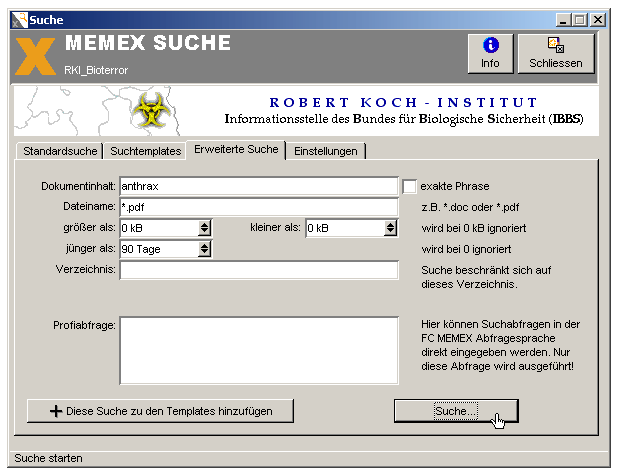The height and width of the screenshot is (475, 622).
Task: Open the Suchtemplates tab
Action: [x=146, y=151]
